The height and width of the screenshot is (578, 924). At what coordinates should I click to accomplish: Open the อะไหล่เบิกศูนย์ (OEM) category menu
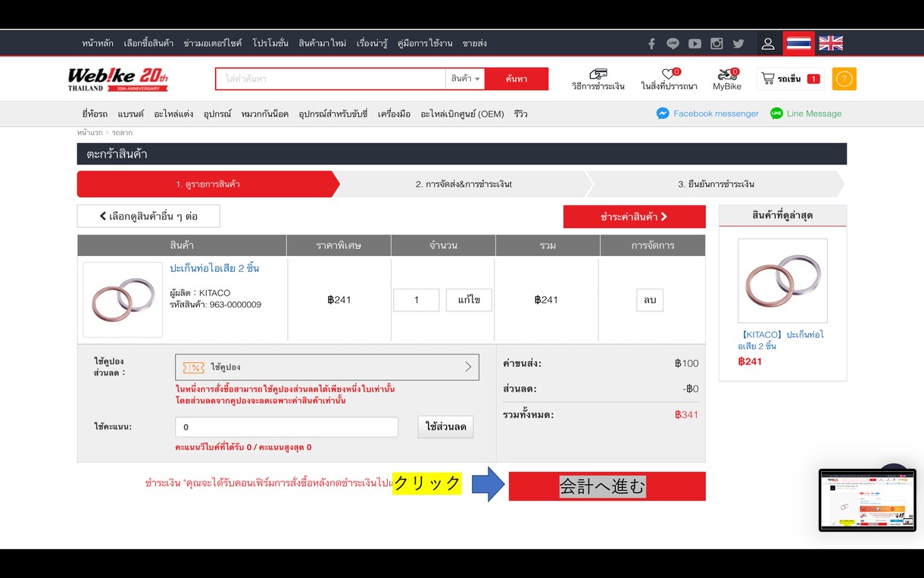click(462, 114)
